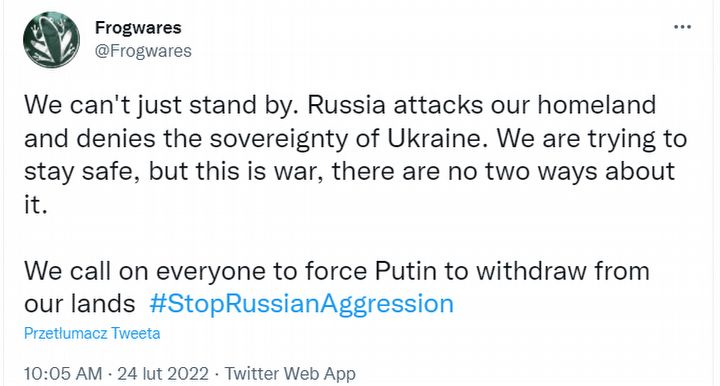The width and height of the screenshot is (720, 386).
Task: Click the word withdraw in the tweet
Action: 531,271
